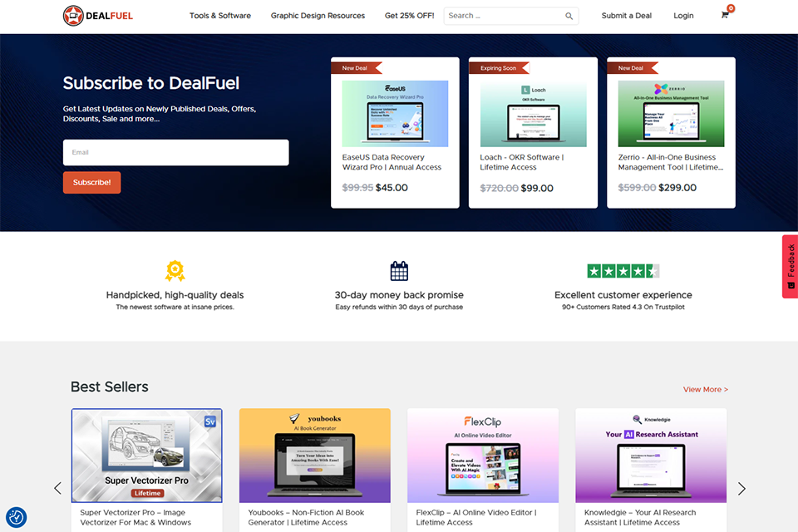Open FlexClip AI Online Video Editor image

pyautogui.click(x=482, y=456)
